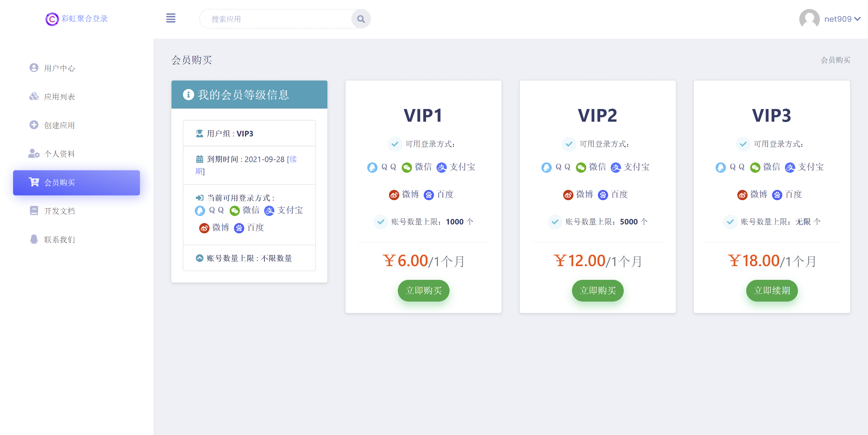This screenshot has height=435, width=868.
Task: Click the checkmark beside VIP2 account limit
Action: 555,222
